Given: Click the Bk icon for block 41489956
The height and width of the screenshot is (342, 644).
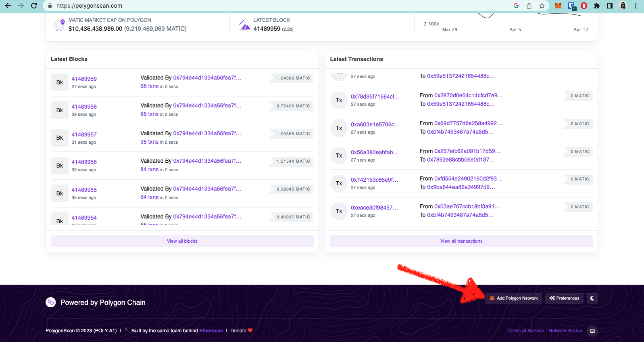Looking at the screenshot, I should pos(60,166).
